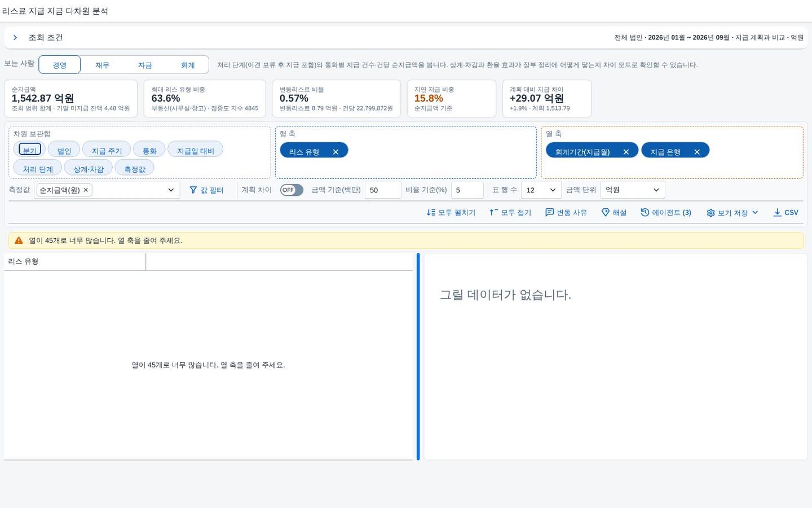
Task: Open the 값 필터 funnel filter
Action: (x=206, y=190)
